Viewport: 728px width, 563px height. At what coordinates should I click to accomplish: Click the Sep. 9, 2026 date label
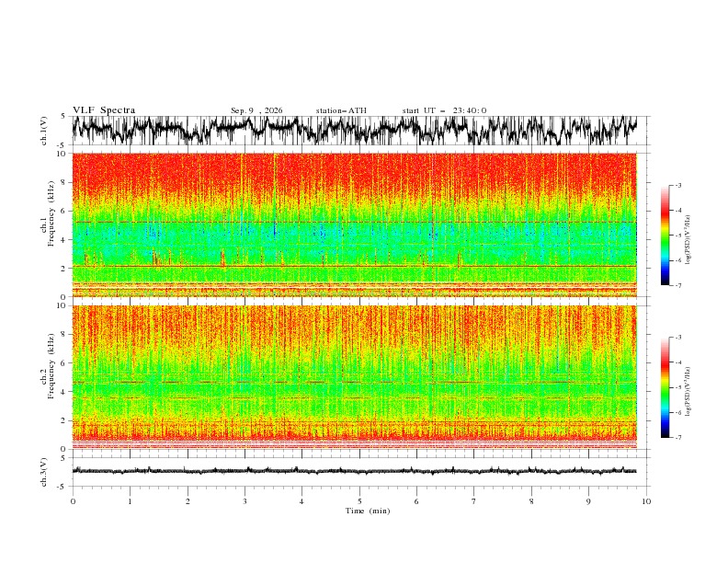[256, 110]
